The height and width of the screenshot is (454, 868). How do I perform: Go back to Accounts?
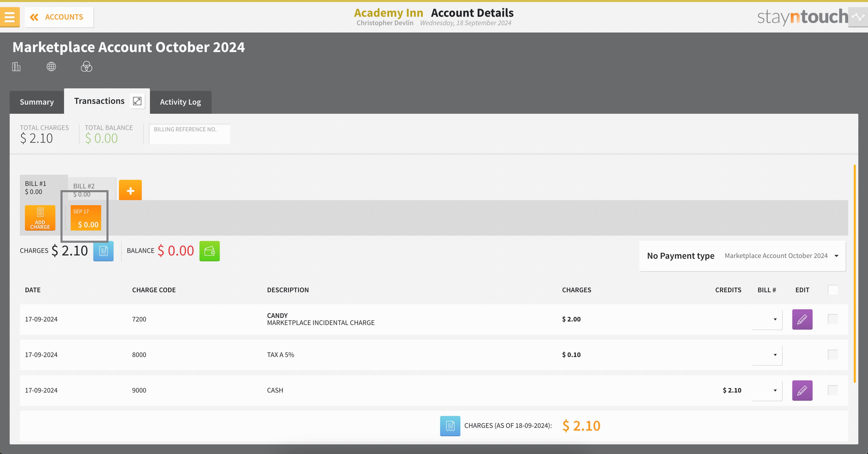coord(59,17)
